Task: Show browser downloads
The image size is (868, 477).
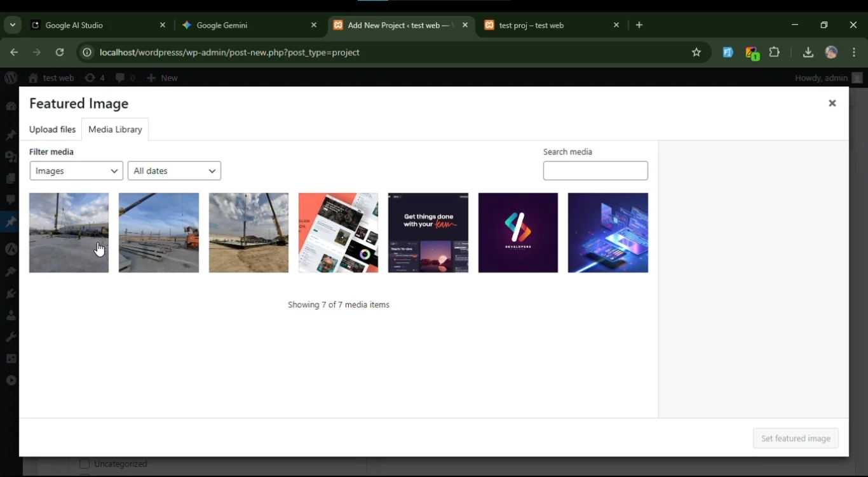Action: tap(808, 53)
